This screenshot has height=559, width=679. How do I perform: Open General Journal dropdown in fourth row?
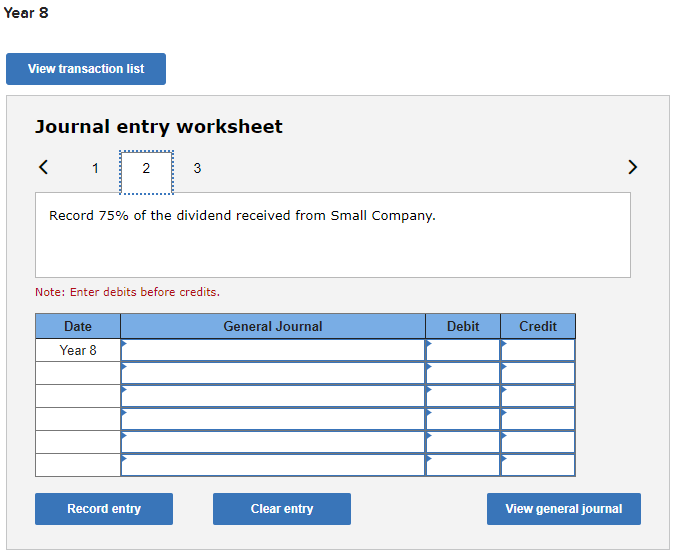pos(273,419)
